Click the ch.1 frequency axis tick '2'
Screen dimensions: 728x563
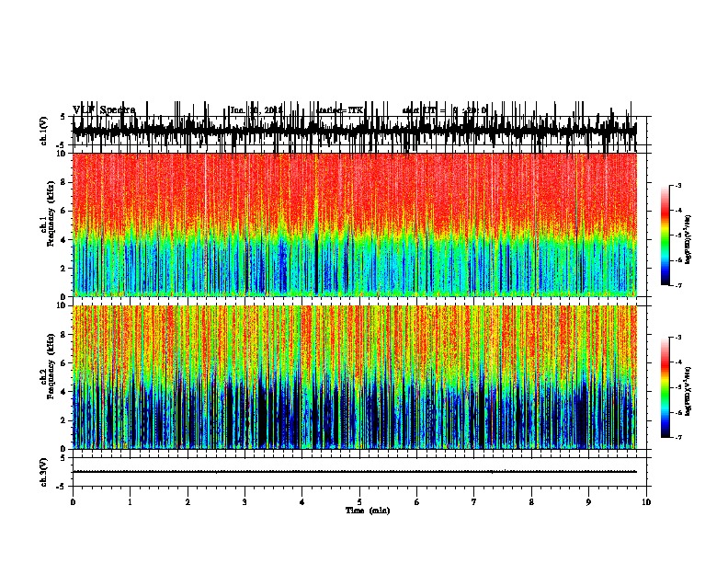(64, 269)
